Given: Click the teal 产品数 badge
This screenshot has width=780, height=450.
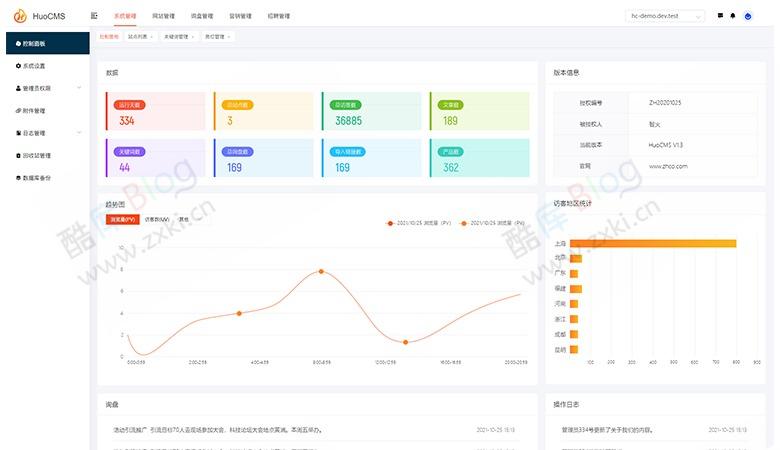Looking at the screenshot, I should pyautogui.click(x=451, y=152).
